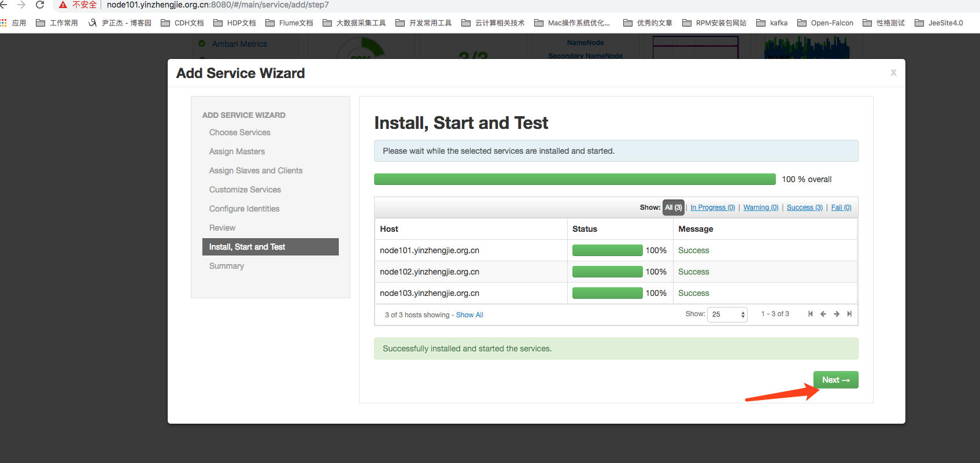Click the overall install progress bar

coord(575,179)
